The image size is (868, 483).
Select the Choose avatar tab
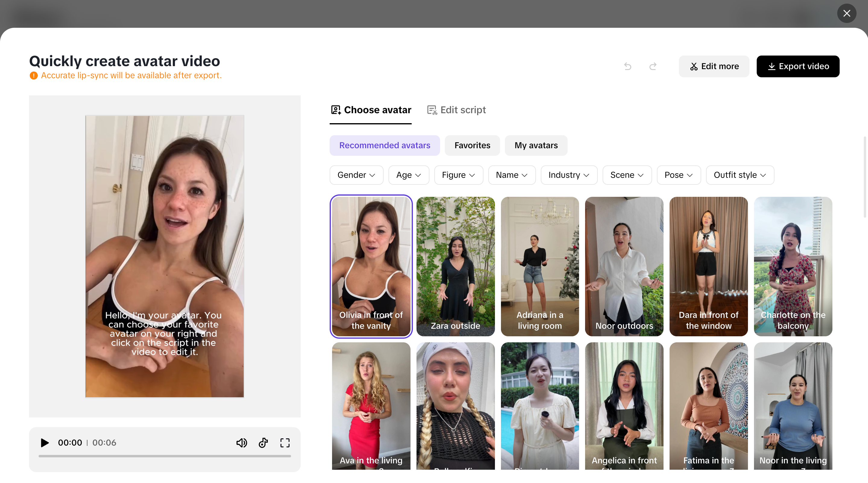tap(371, 110)
